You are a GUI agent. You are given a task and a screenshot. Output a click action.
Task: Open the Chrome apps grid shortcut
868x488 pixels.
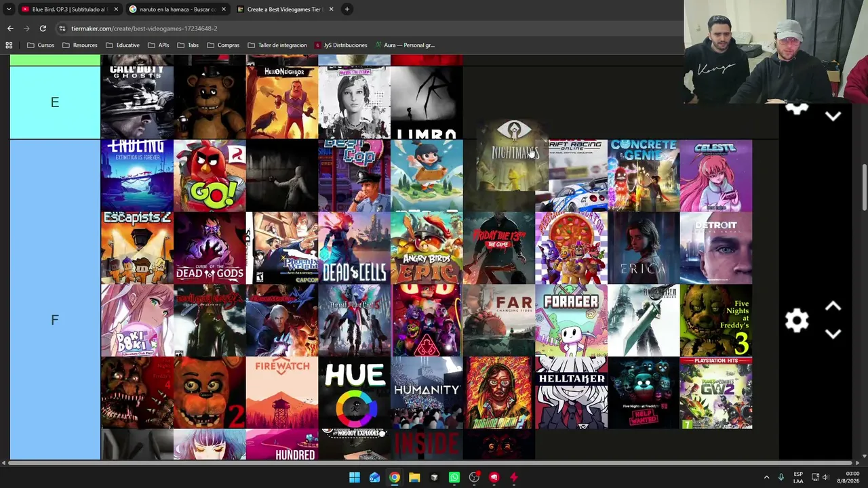9,45
